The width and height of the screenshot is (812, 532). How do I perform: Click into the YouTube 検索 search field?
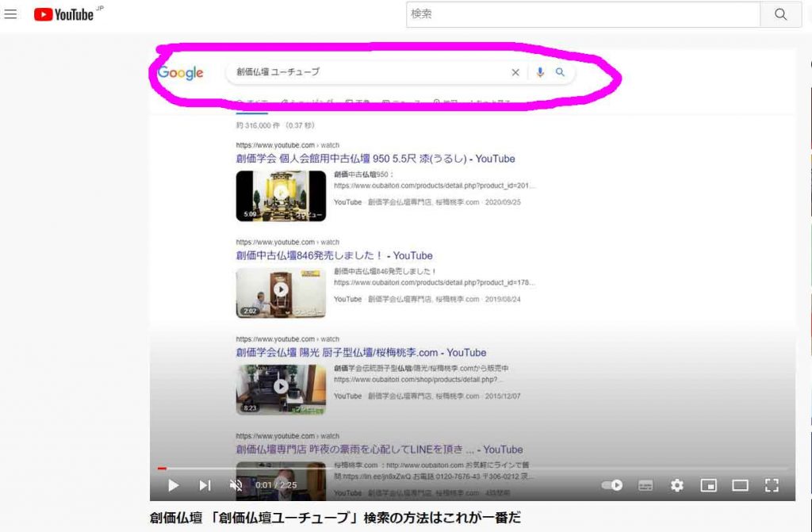tap(583, 14)
